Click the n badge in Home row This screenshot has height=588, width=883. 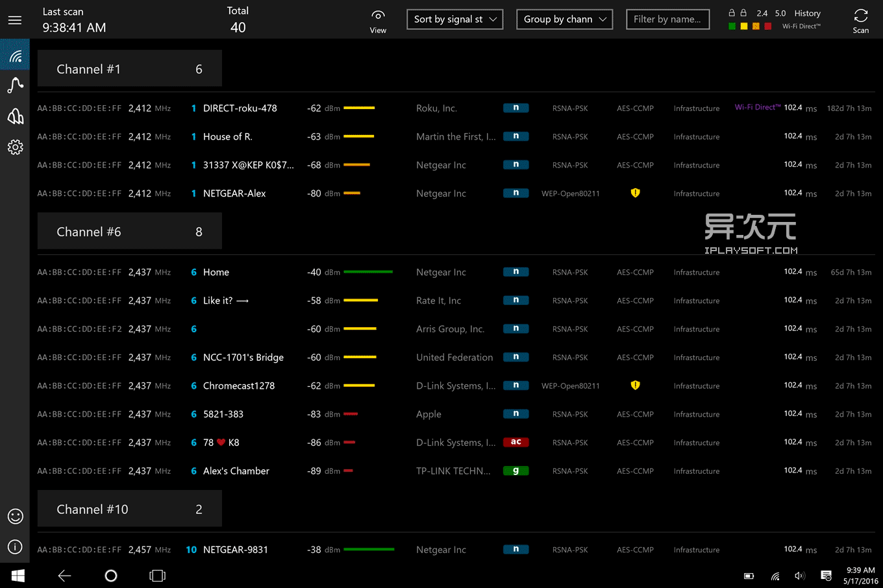coord(516,272)
